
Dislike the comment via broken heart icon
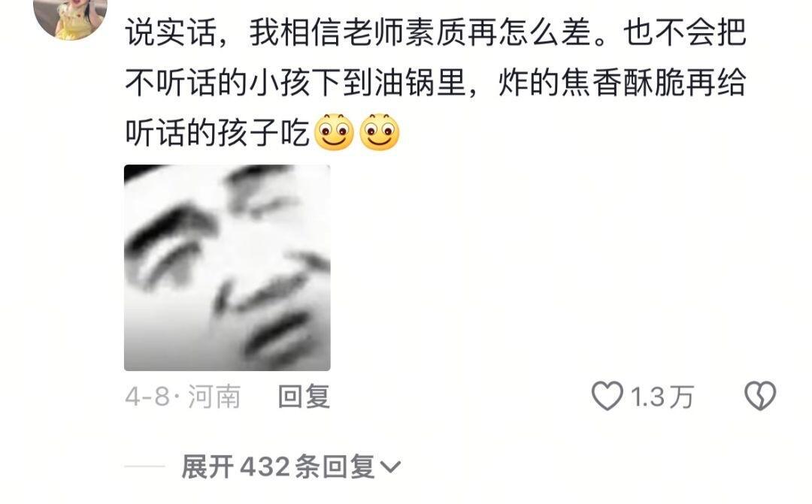click(x=759, y=397)
